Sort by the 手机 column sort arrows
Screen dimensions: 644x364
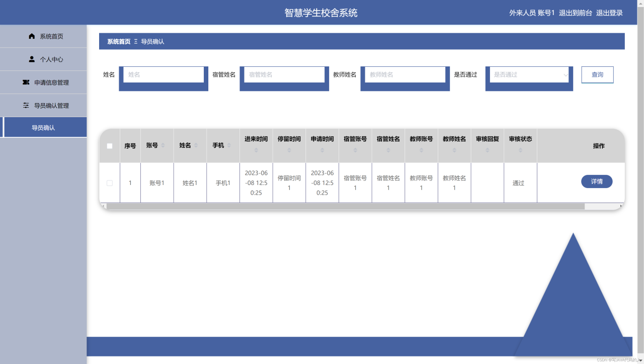[229, 145]
